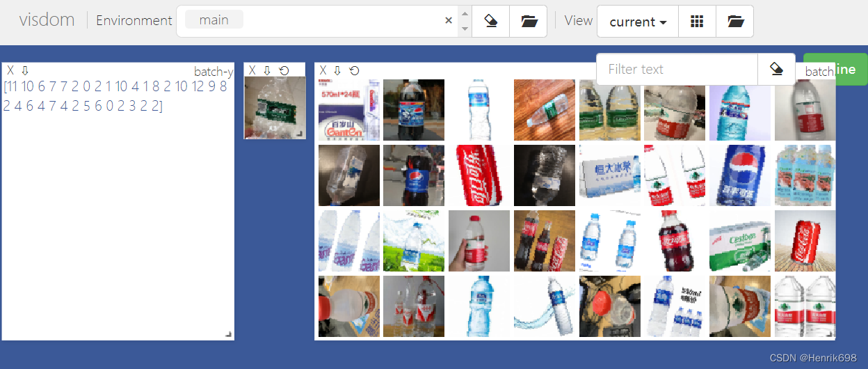The width and height of the screenshot is (868, 369).
Task: Clear the environment selector with the X
Action: 449,21
